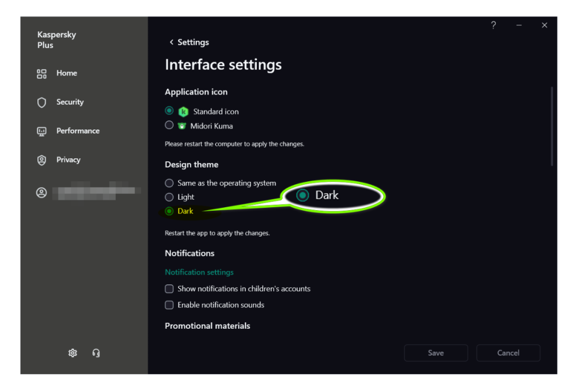Image resolution: width=576 pixels, height=392 pixels.
Task: Click the Performance monitor icon
Action: pos(41,131)
